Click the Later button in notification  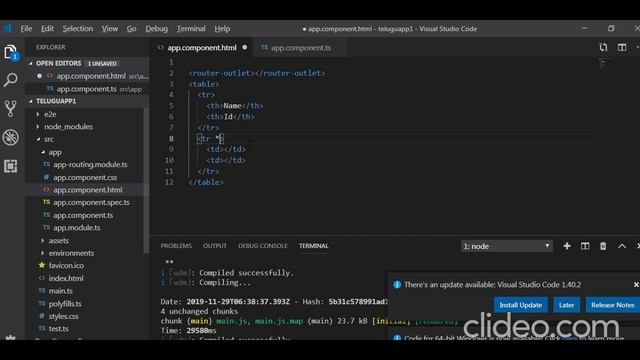click(x=567, y=305)
